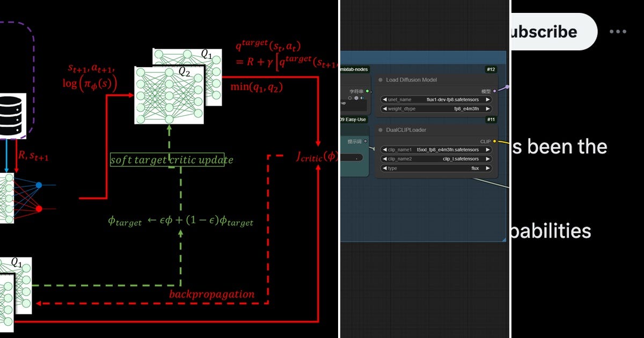The height and width of the screenshot is (338, 644).
Task: Toggle the collapse dot on DualCLIPLoader header
Action: pyautogui.click(x=380, y=130)
